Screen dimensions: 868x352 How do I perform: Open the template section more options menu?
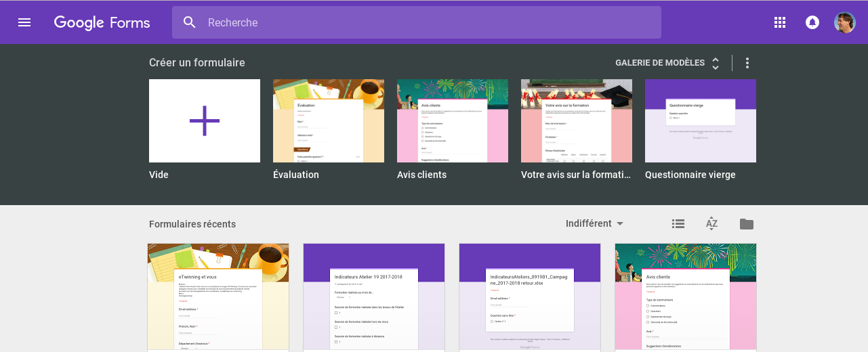[747, 63]
